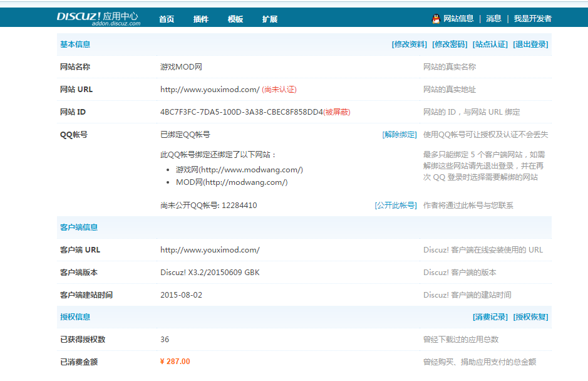Open 我是开发者 link in header
The height and width of the screenshot is (381, 588).
[x=532, y=19]
